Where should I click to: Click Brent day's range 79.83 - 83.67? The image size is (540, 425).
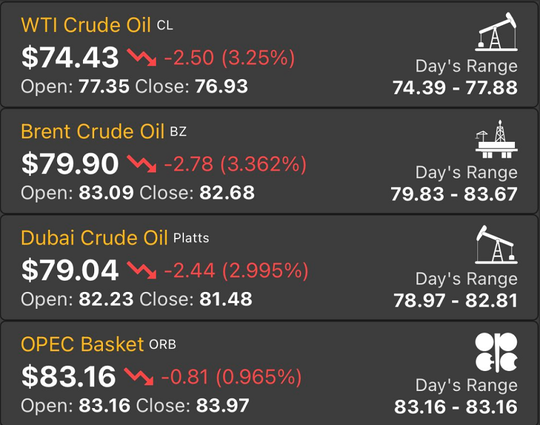click(x=454, y=194)
